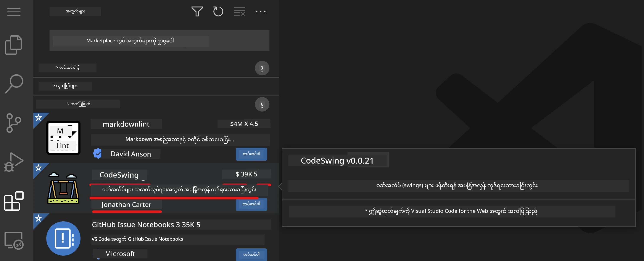Click the recommended count badge showing 6

[x=262, y=104]
